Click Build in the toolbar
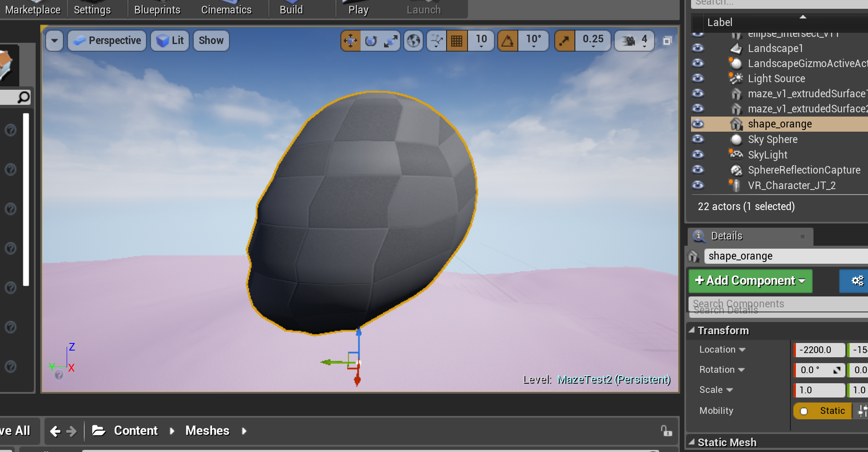The image size is (868, 452). click(x=291, y=9)
